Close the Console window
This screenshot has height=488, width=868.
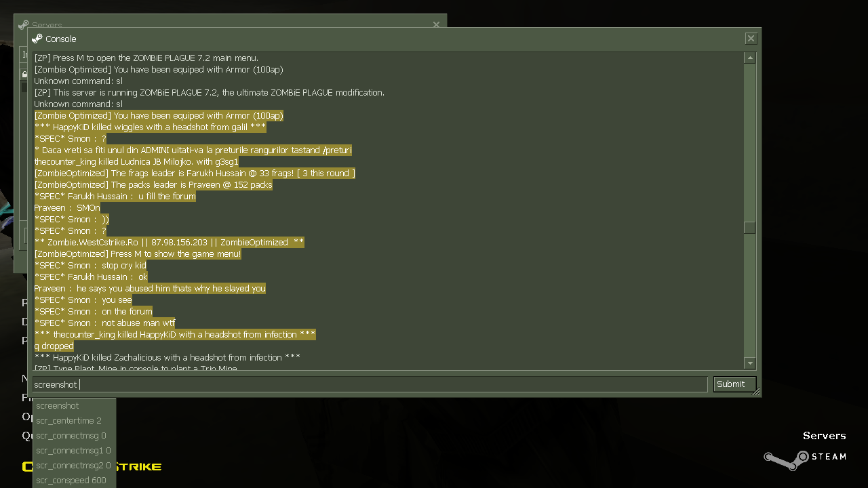751,39
